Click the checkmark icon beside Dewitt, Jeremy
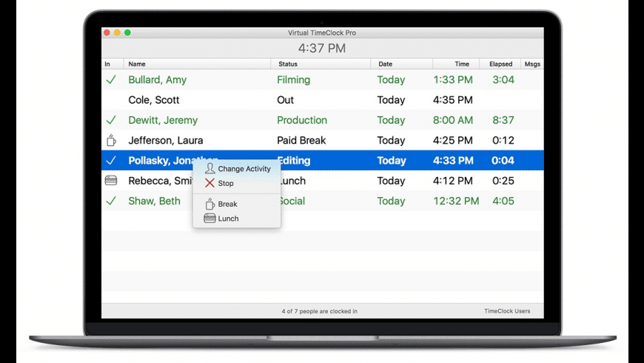644x363 pixels. [x=111, y=120]
